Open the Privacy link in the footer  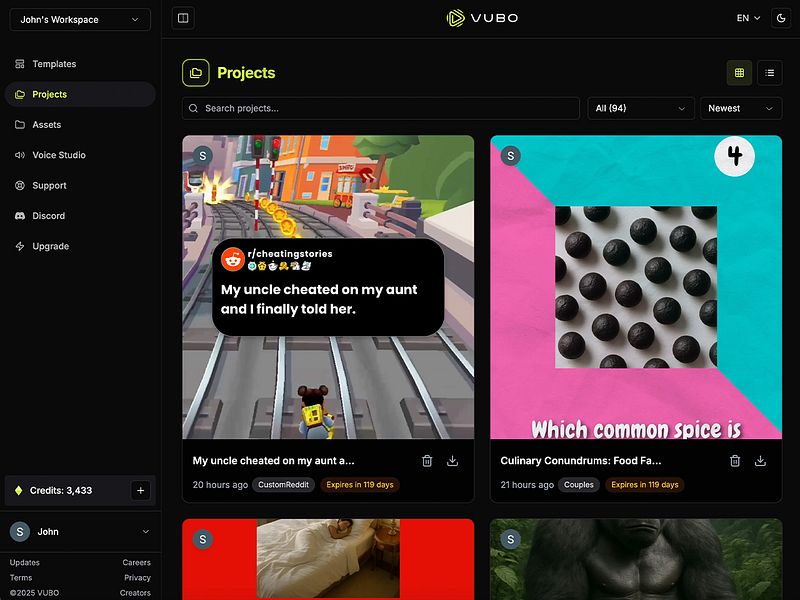coord(137,577)
